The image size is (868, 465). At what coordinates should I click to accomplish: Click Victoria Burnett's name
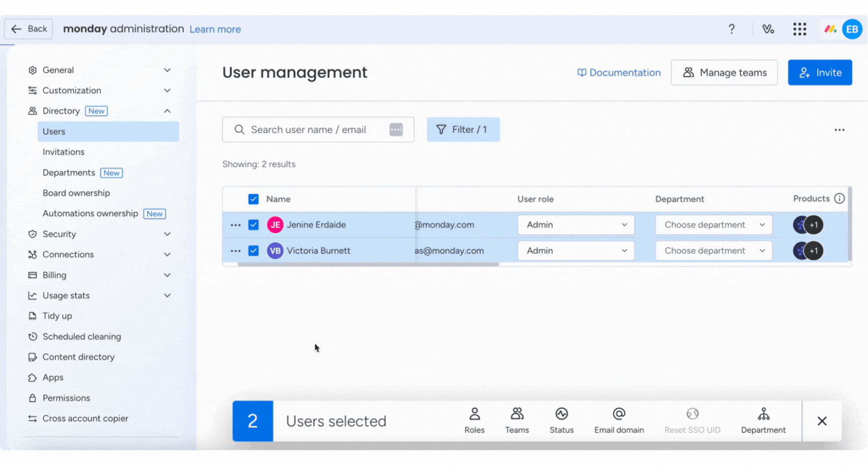pyautogui.click(x=319, y=251)
